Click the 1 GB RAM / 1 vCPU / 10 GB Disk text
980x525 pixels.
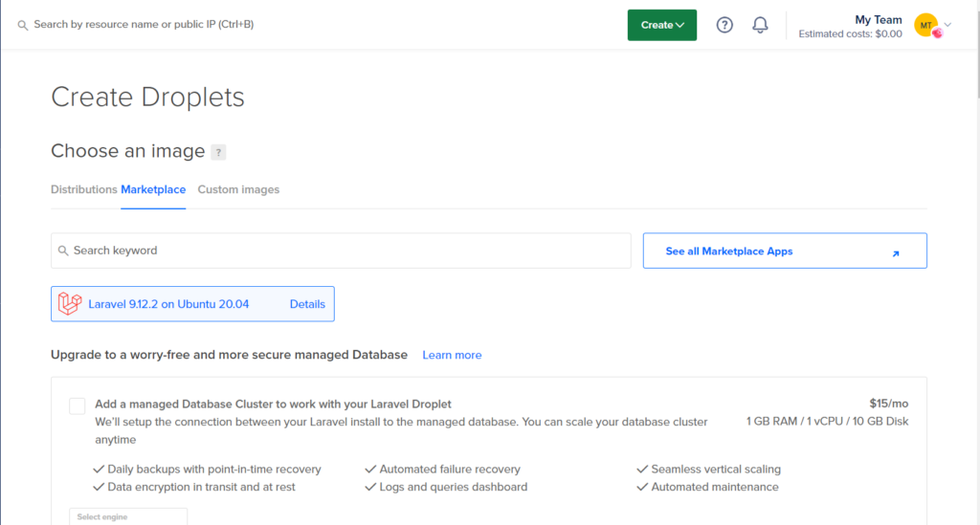pyautogui.click(x=827, y=422)
